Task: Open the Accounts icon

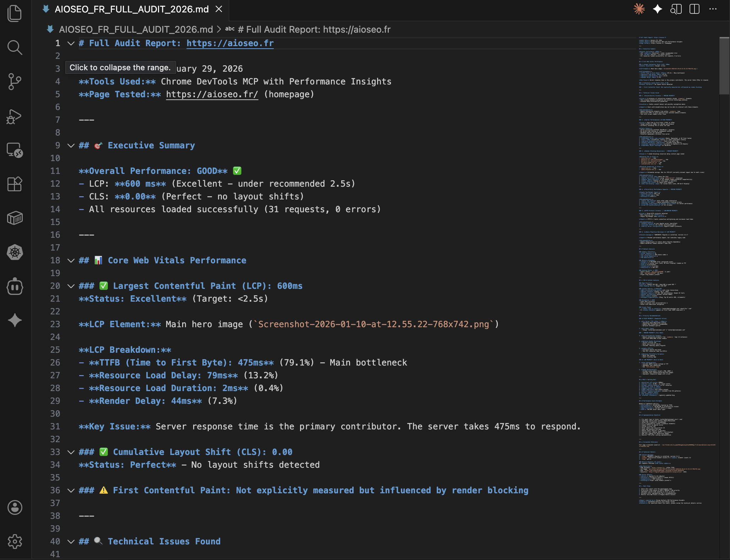Action: tap(15, 507)
